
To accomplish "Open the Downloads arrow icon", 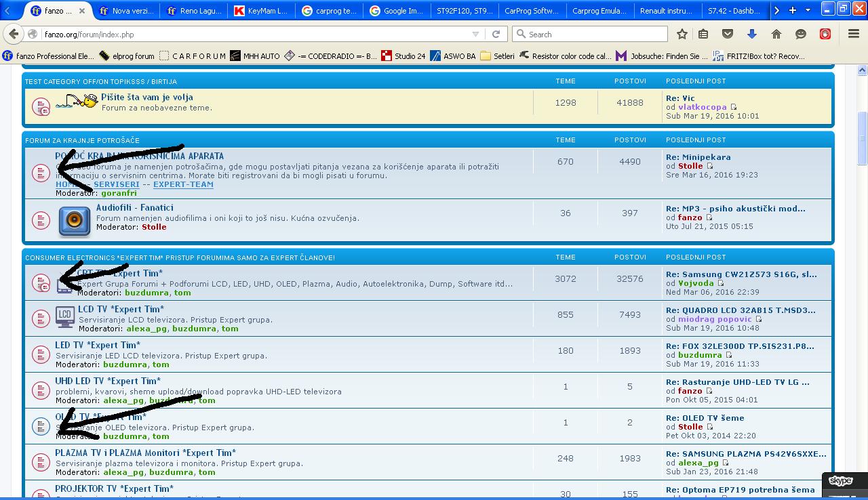I will point(751,34).
